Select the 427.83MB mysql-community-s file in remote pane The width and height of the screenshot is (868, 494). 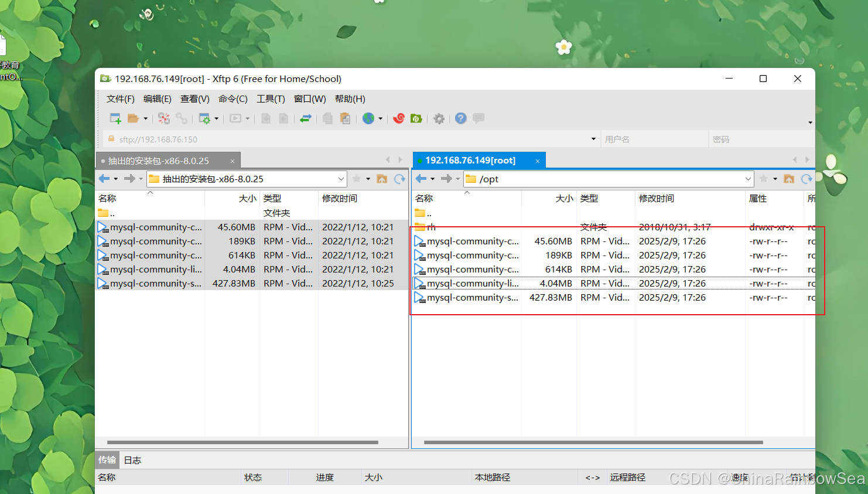click(472, 298)
